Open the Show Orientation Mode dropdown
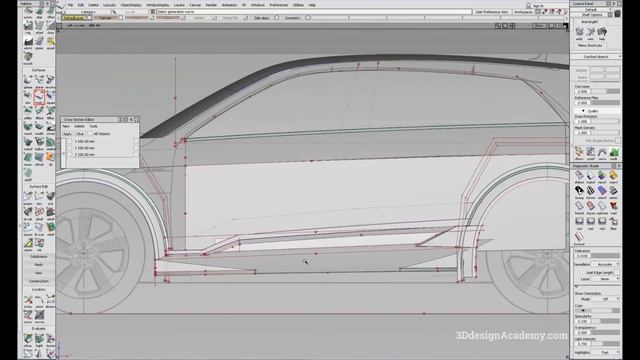Image resolution: width=640 pixels, height=360 pixels. (606, 299)
